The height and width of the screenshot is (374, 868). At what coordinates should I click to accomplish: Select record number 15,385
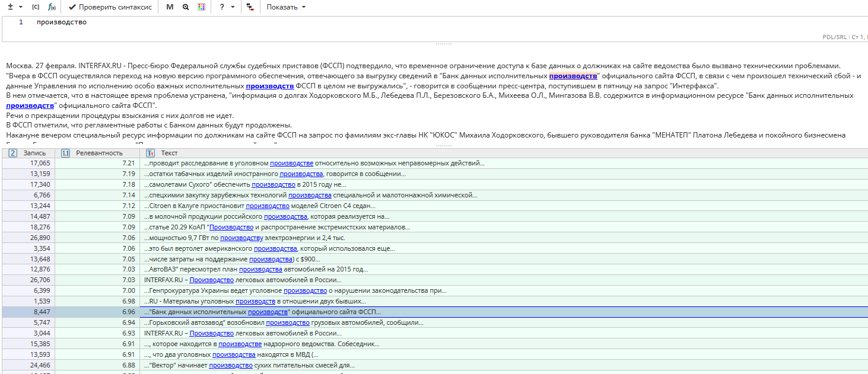pos(40,344)
